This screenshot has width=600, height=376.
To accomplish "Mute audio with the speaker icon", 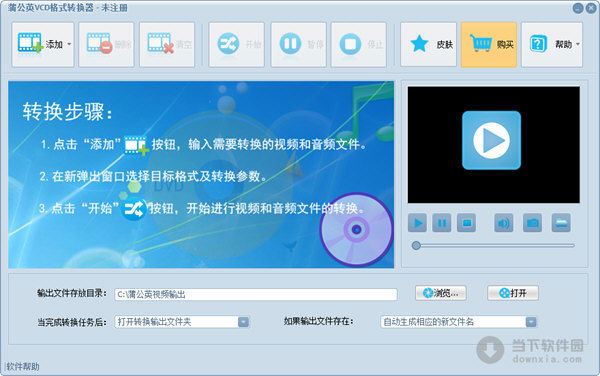I will 504,223.
